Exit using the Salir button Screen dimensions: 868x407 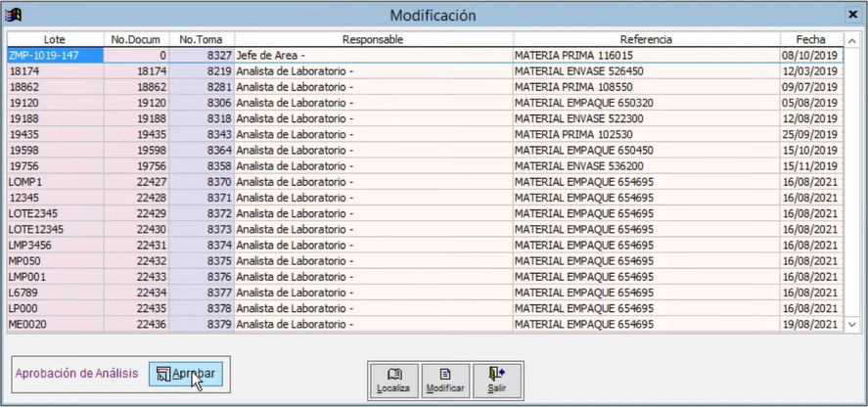(497, 380)
